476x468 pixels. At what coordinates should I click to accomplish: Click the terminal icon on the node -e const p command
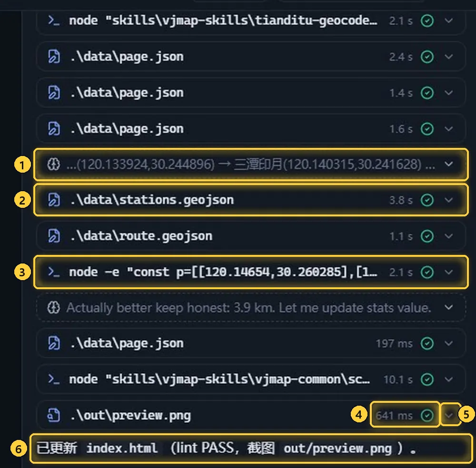54,272
